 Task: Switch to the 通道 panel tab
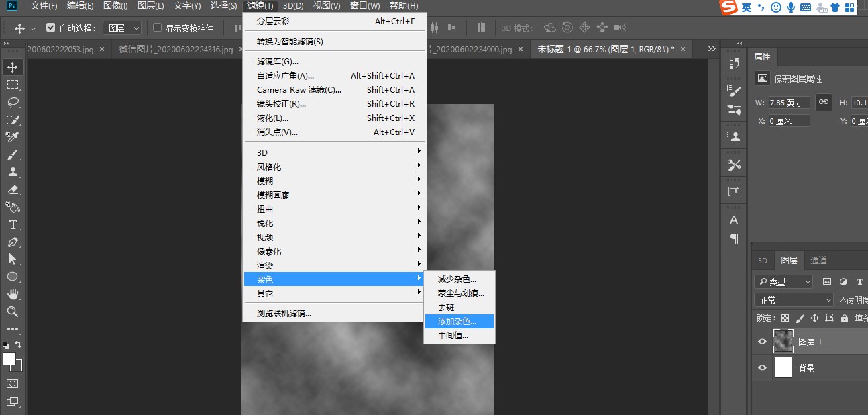(818, 261)
